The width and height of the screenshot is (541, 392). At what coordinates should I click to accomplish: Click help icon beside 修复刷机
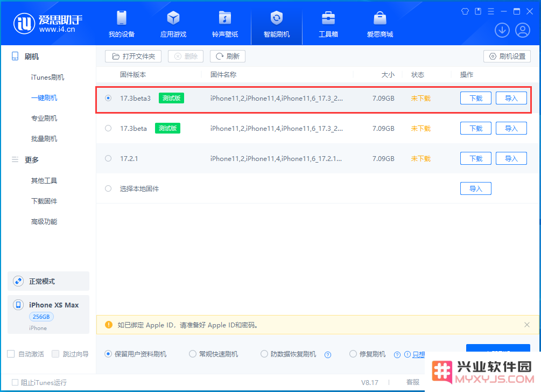[x=397, y=355]
